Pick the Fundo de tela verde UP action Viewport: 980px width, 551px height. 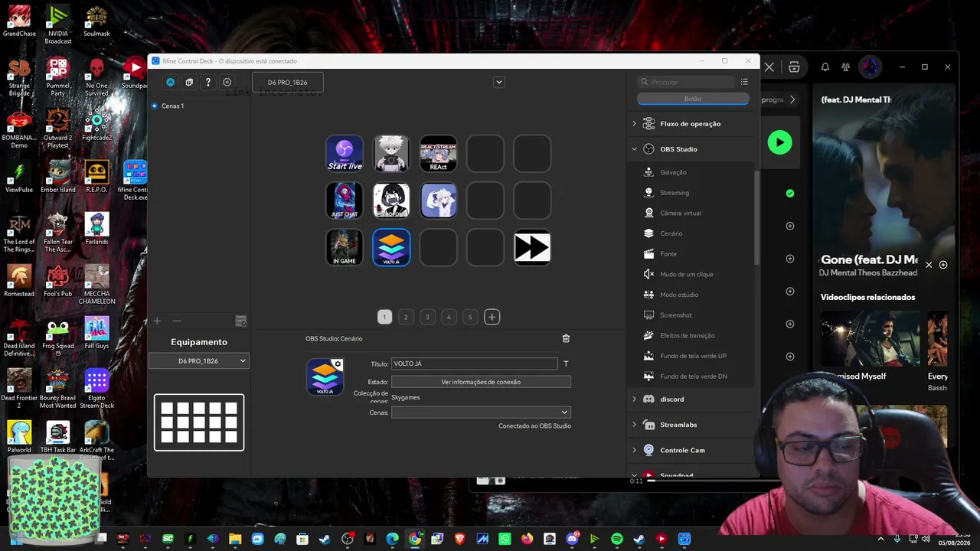[692, 356]
